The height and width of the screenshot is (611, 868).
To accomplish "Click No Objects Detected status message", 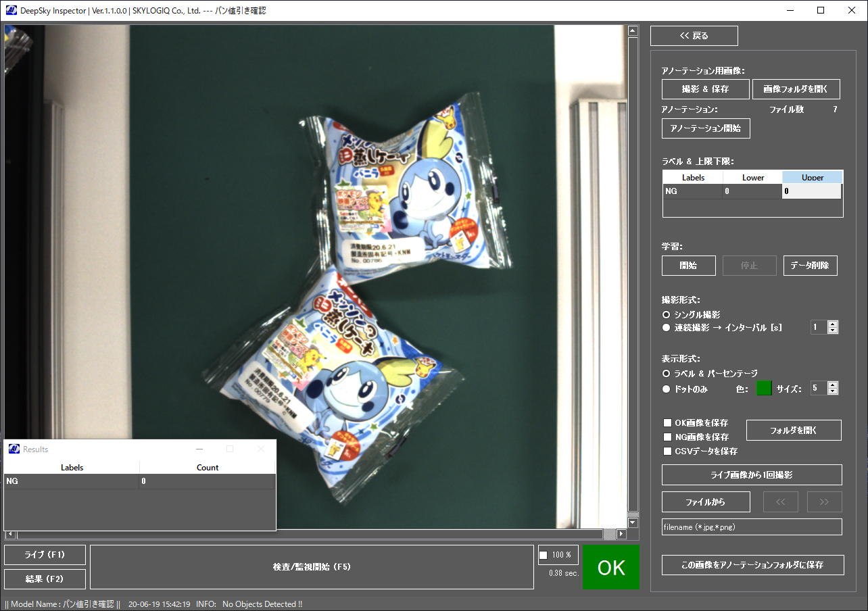I will tap(262, 604).
